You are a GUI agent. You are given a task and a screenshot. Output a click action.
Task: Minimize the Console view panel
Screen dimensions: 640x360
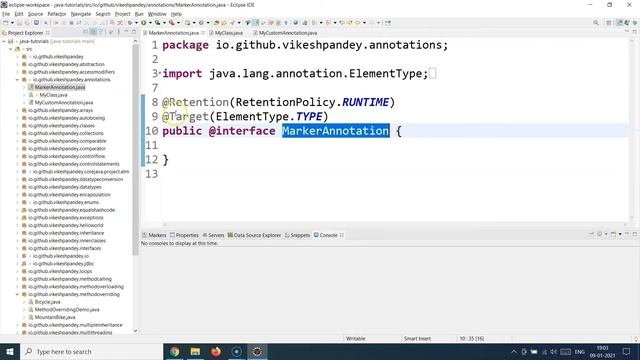627,234
